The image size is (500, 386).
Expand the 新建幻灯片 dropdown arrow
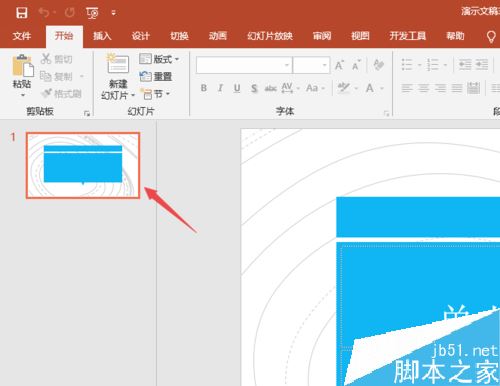tap(133, 96)
